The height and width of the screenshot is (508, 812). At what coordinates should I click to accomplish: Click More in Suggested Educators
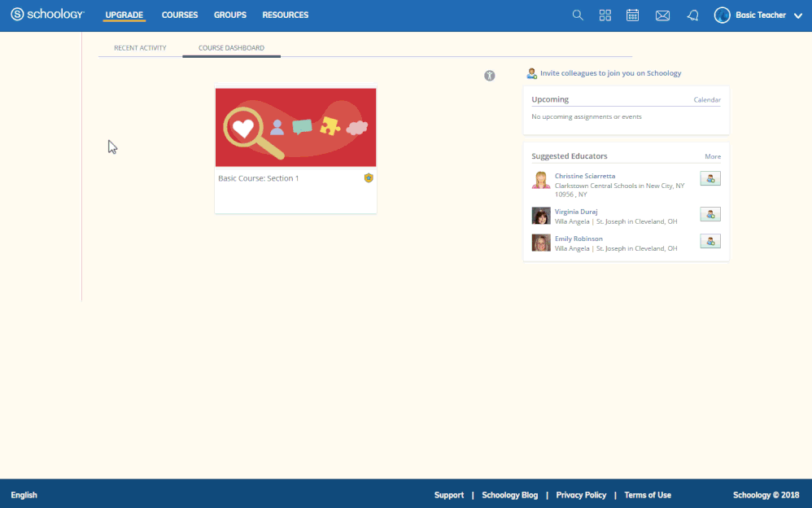tap(713, 156)
